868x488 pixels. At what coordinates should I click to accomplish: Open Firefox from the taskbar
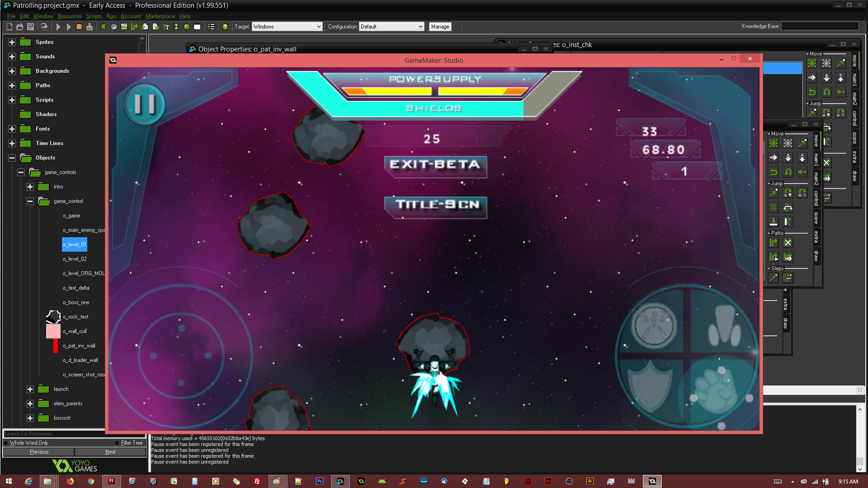[70, 481]
